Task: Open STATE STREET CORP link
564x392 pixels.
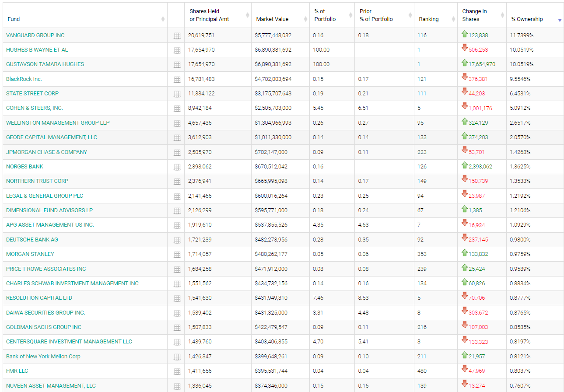Action: 32,94
